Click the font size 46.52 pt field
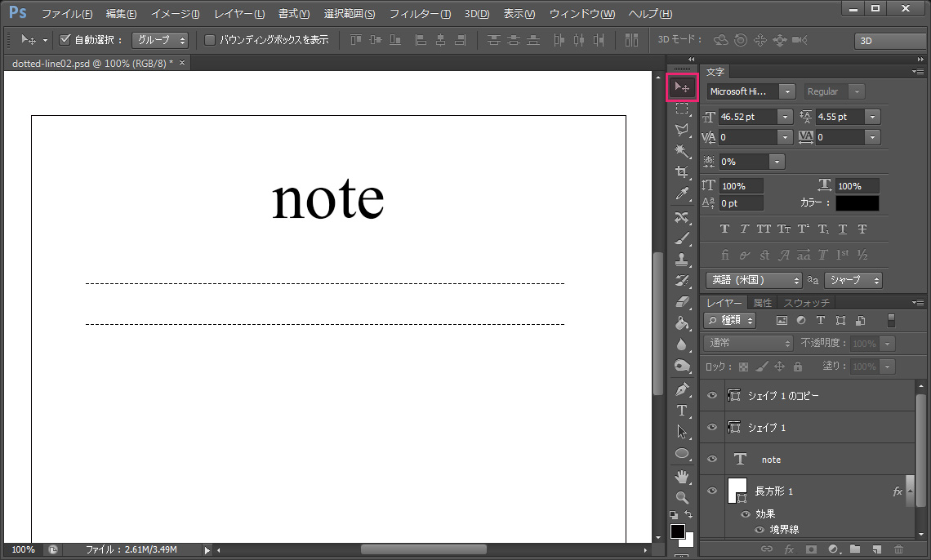 coord(747,117)
